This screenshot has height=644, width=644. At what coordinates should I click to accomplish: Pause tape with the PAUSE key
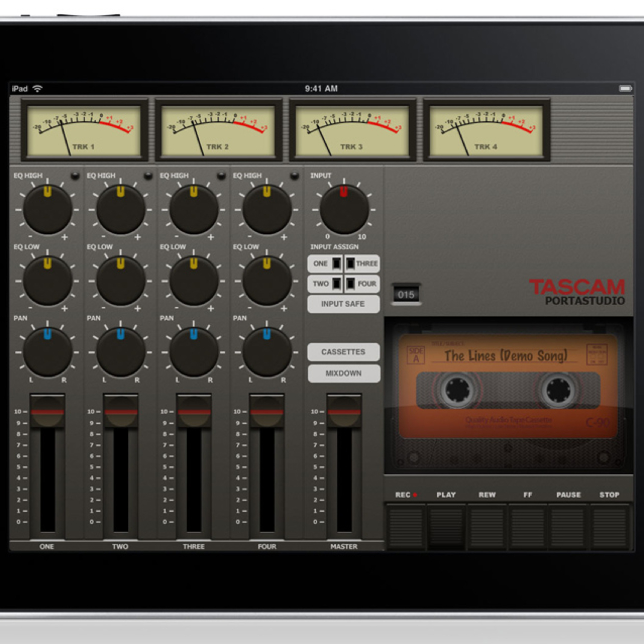[568, 527]
